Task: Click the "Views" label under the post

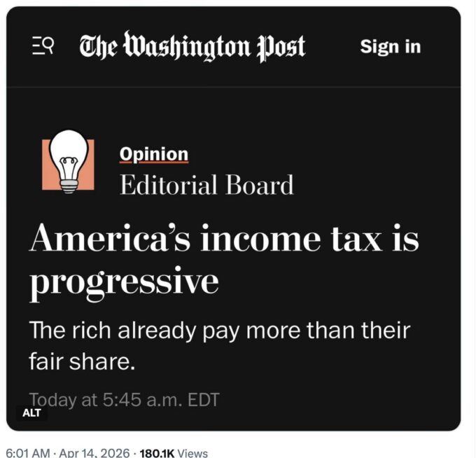Action: tap(192, 452)
